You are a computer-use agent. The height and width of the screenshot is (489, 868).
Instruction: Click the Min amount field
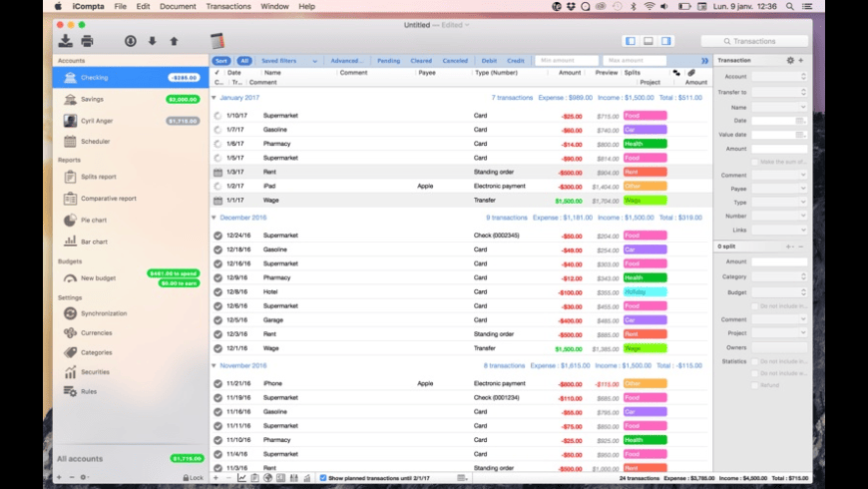coord(567,60)
